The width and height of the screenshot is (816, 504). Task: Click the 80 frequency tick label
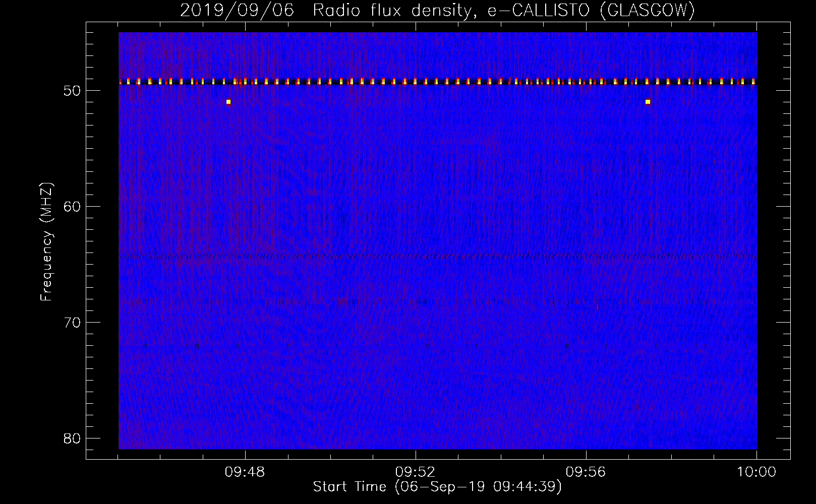73,438
